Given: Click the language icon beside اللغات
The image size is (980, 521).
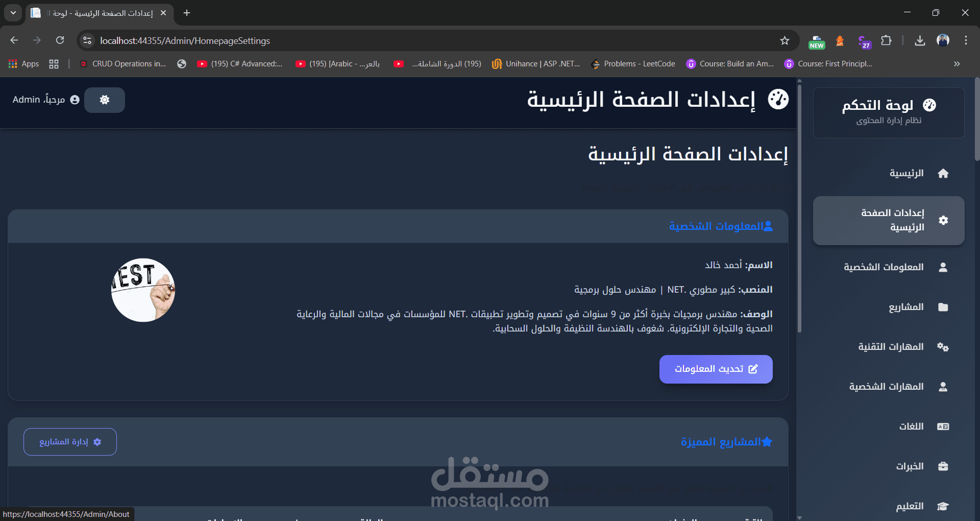Looking at the screenshot, I should coord(943,427).
